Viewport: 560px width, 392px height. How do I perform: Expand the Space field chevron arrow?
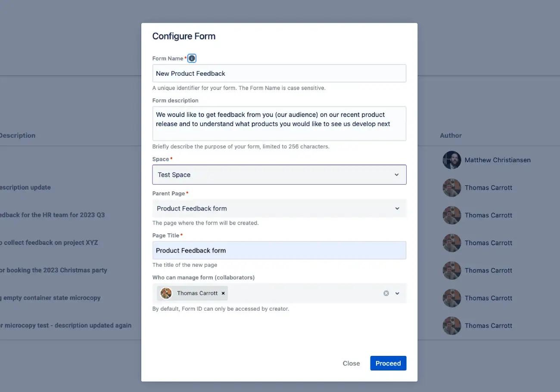pos(397,175)
